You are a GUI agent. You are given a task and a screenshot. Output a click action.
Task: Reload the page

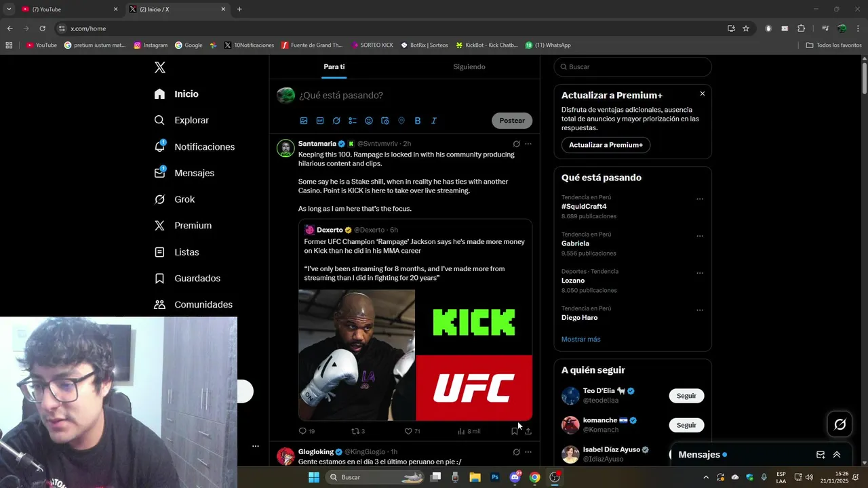42,28
